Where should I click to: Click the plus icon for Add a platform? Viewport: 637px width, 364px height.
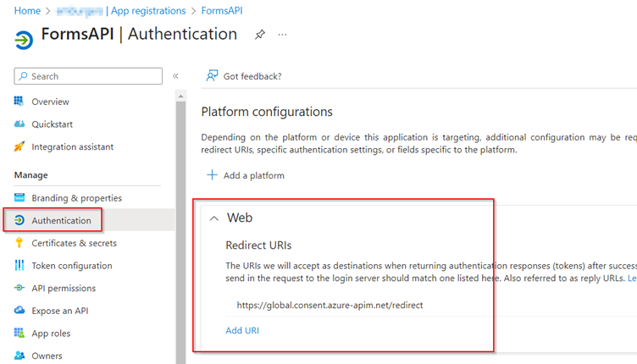tap(212, 175)
